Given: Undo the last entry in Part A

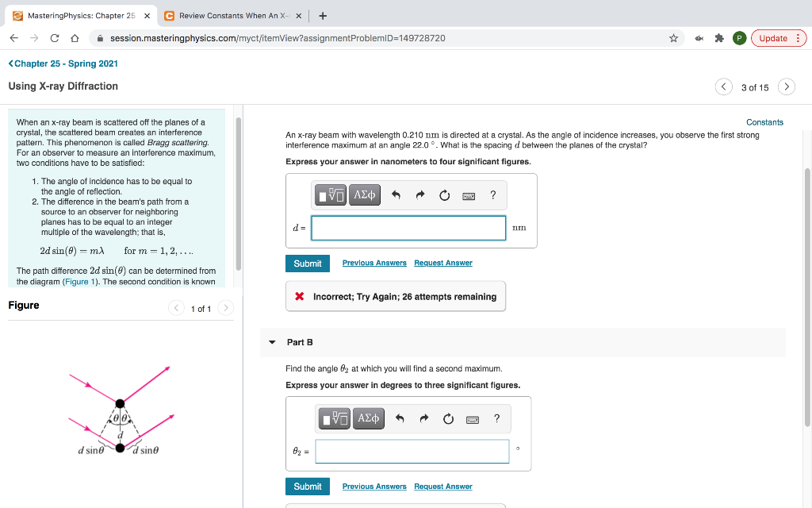Looking at the screenshot, I should pyautogui.click(x=396, y=194).
